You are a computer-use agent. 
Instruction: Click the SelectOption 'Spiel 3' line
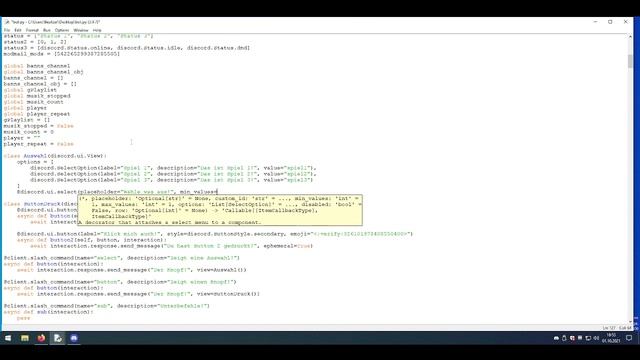171,180
